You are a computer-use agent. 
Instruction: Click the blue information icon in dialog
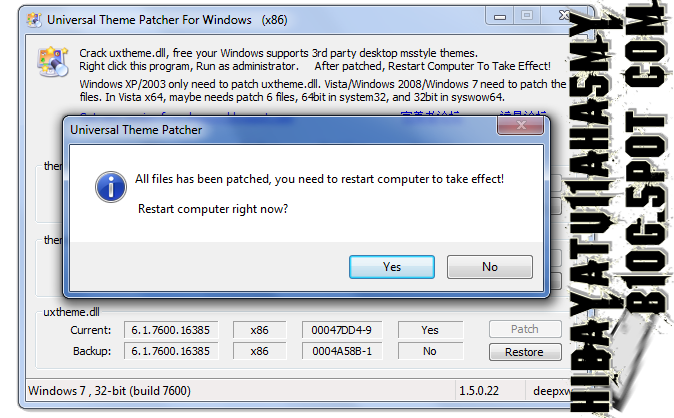click(111, 187)
